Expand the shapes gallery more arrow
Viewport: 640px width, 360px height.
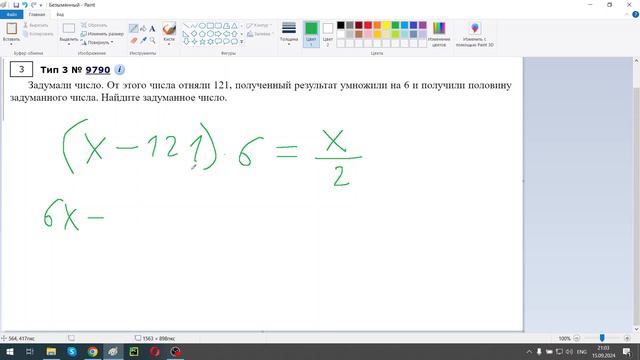point(242,42)
